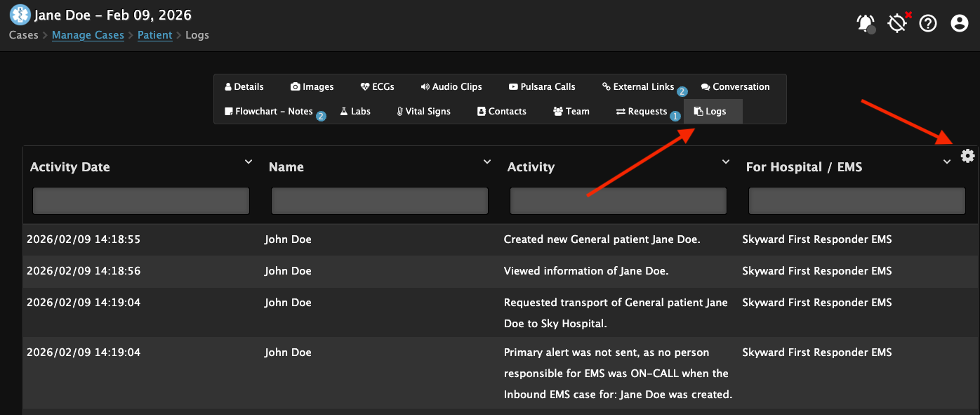The height and width of the screenshot is (415, 980).
Task: Open the Audio Clips tab
Action: point(451,87)
